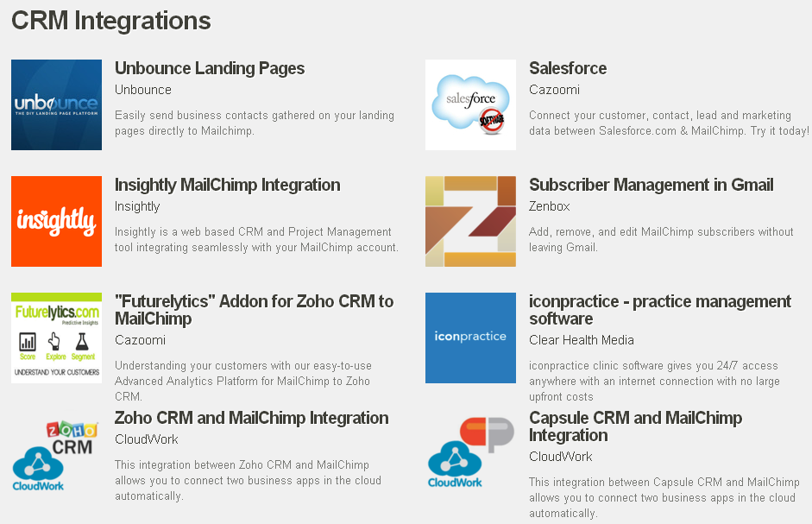
Task: Open Capsule CRM and MailChimp Integration title
Action: point(635,426)
